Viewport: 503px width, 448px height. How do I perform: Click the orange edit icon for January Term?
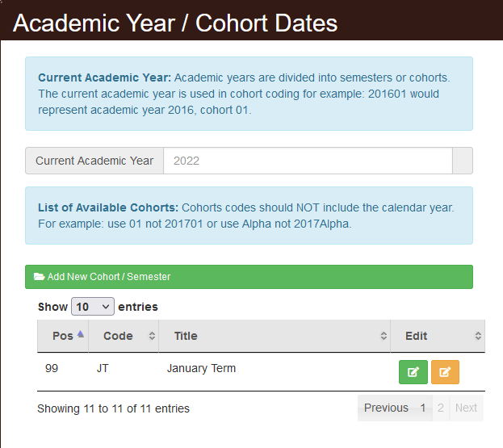(445, 372)
